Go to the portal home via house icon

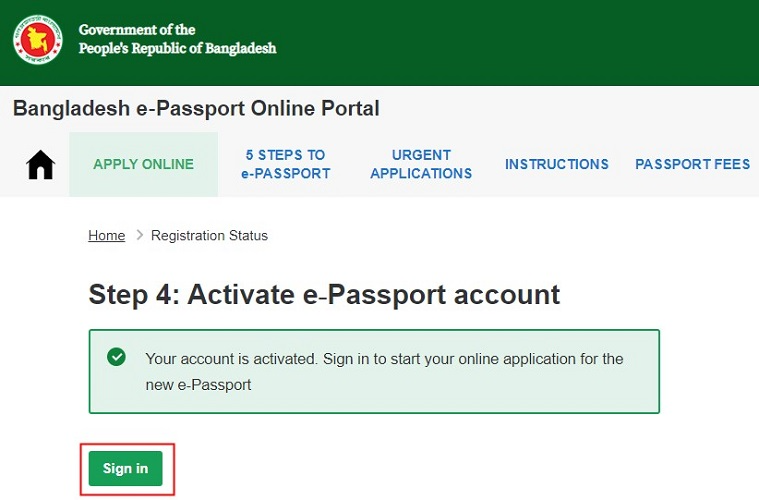click(x=40, y=164)
